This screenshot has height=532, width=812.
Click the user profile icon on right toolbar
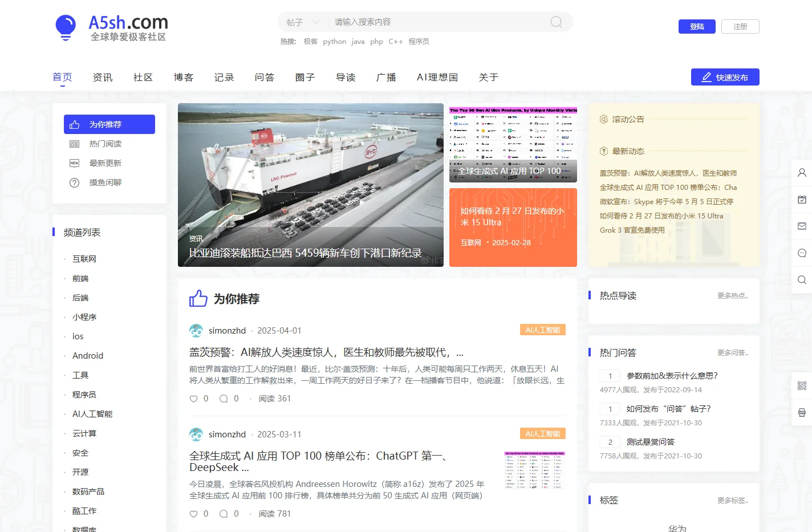click(802, 173)
